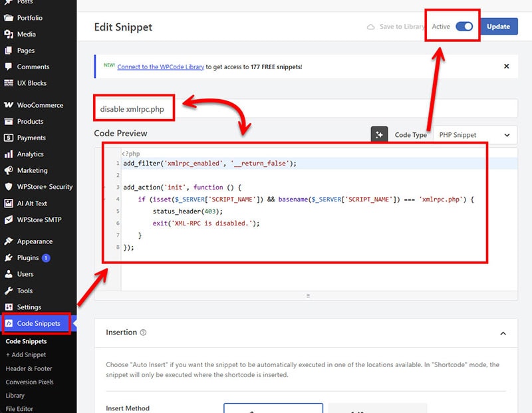Image resolution: width=532 pixels, height=413 pixels.
Task: Open the Code Type PHP Snippet dropdown
Action: click(x=475, y=135)
